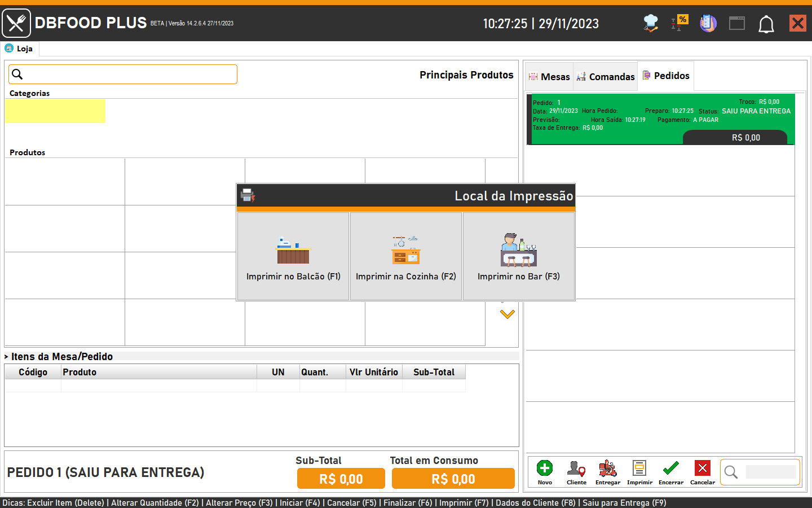Choose Imprimir na Cozinha (F2)
The width and height of the screenshot is (812, 508).
406,256
